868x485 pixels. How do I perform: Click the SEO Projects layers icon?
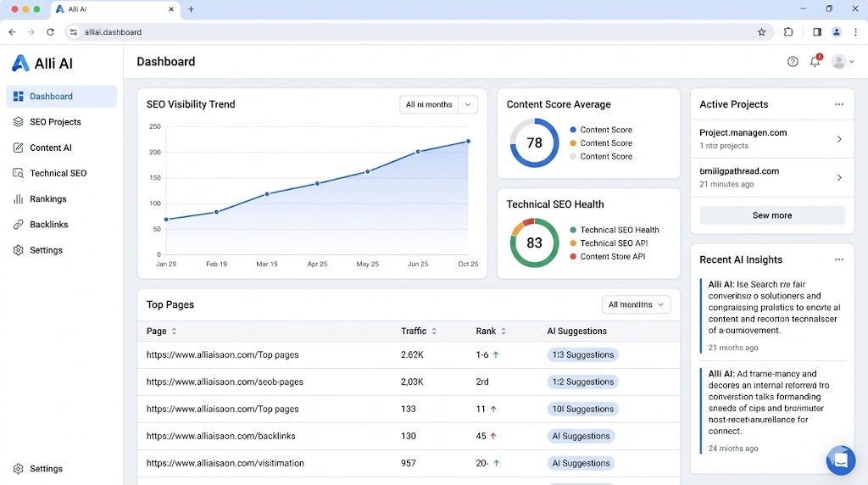click(19, 122)
